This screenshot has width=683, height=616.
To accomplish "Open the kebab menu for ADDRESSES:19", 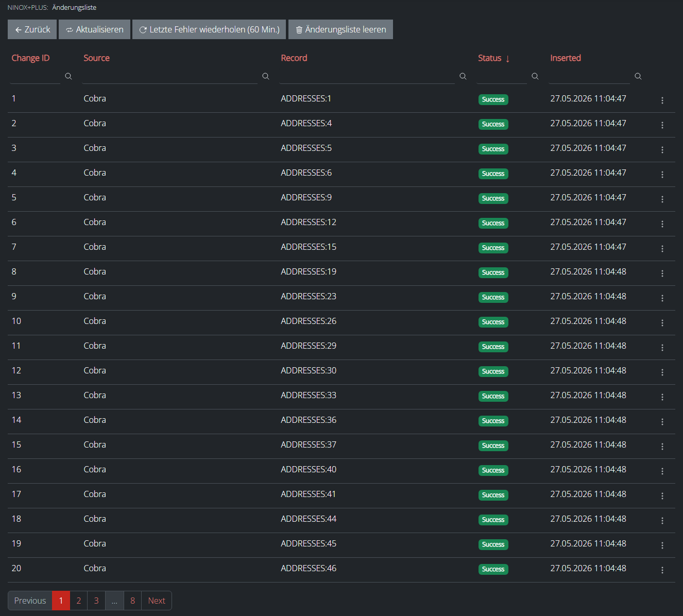I will click(x=662, y=273).
